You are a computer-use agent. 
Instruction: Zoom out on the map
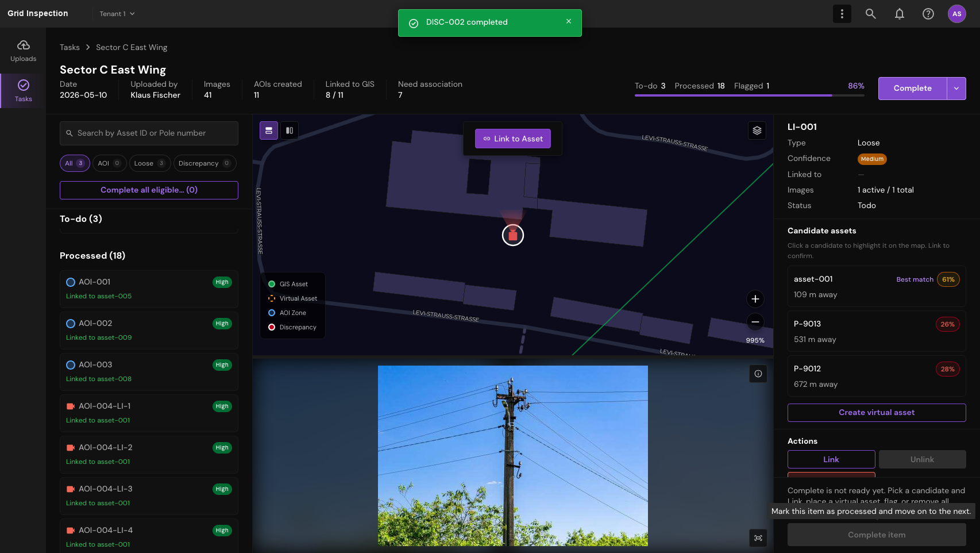pyautogui.click(x=755, y=322)
